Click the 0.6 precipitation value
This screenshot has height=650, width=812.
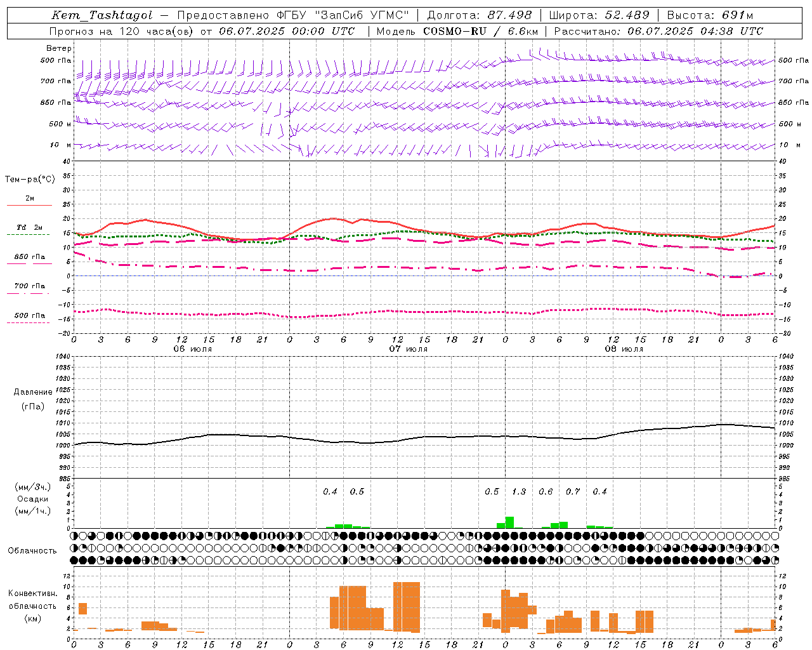coord(546,492)
